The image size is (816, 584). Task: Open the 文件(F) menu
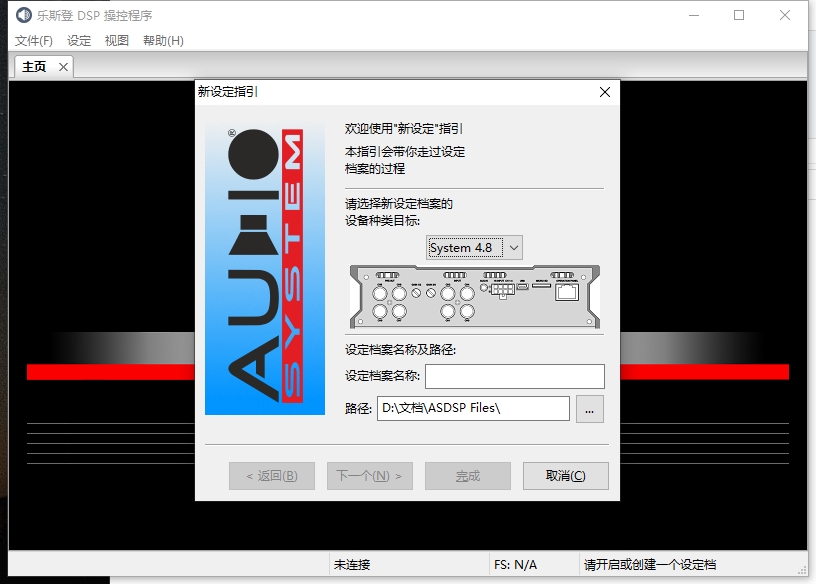tap(34, 41)
